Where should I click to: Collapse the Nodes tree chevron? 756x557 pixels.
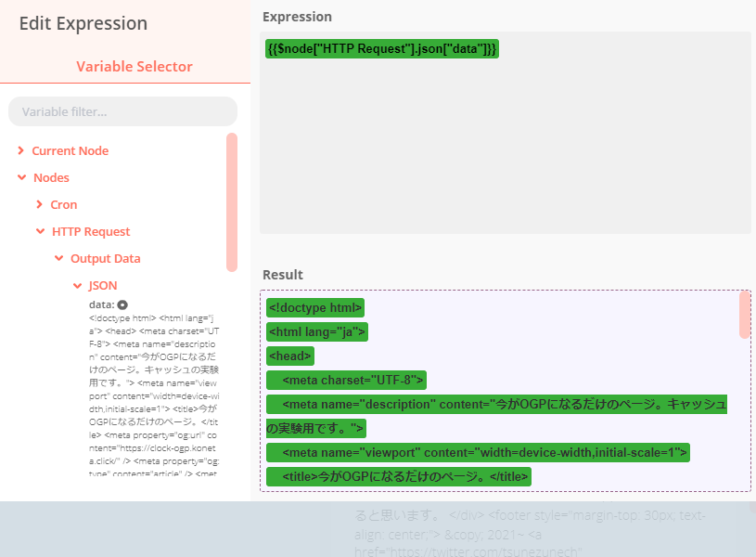coord(20,178)
